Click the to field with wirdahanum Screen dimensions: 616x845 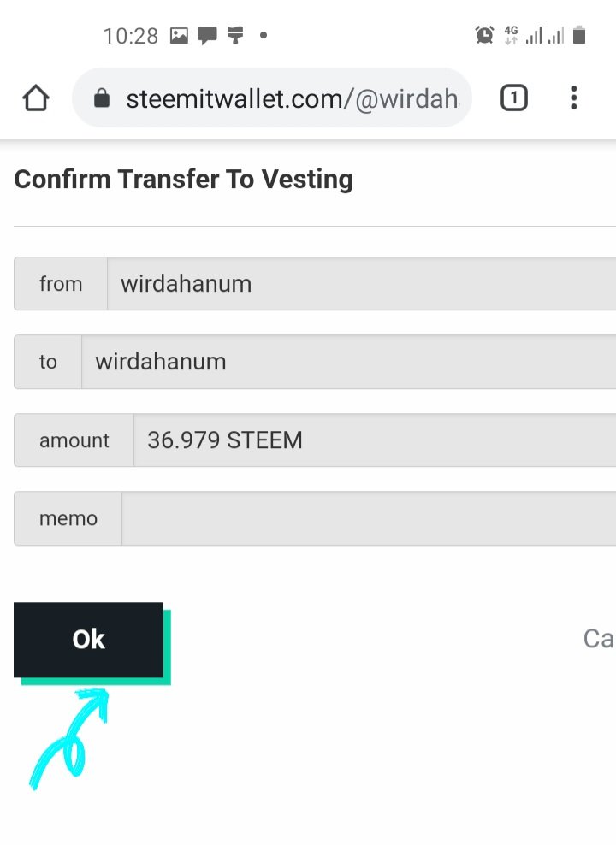click(x=315, y=362)
